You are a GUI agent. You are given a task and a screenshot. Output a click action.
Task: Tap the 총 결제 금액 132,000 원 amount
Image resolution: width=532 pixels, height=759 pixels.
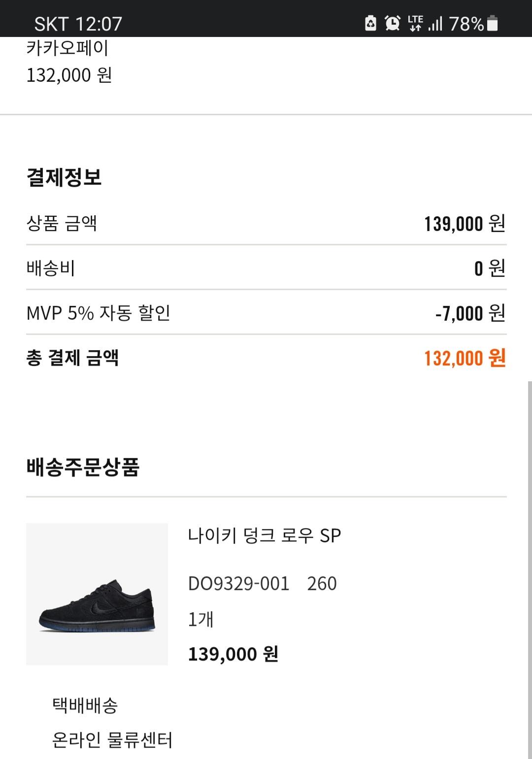465,358
